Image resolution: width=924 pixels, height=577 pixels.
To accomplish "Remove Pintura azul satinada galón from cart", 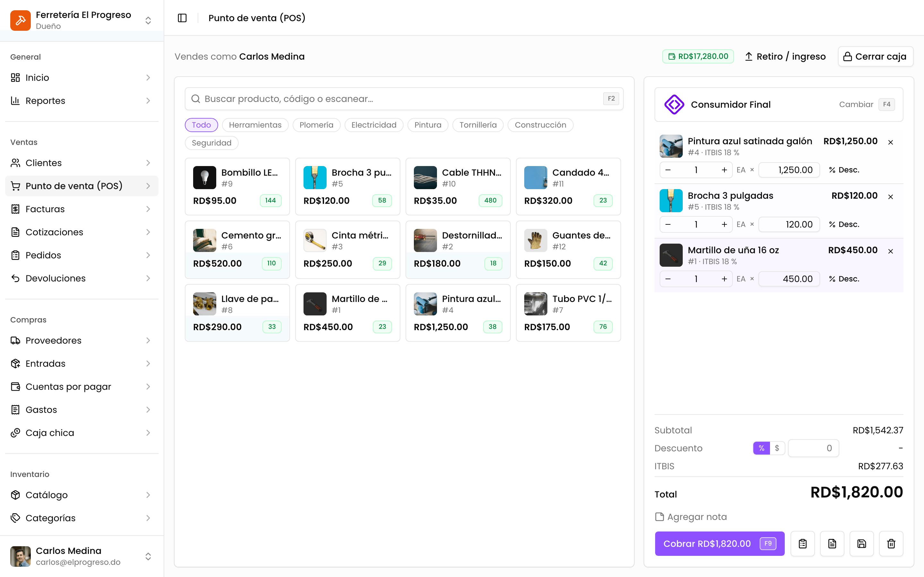I will point(890,142).
